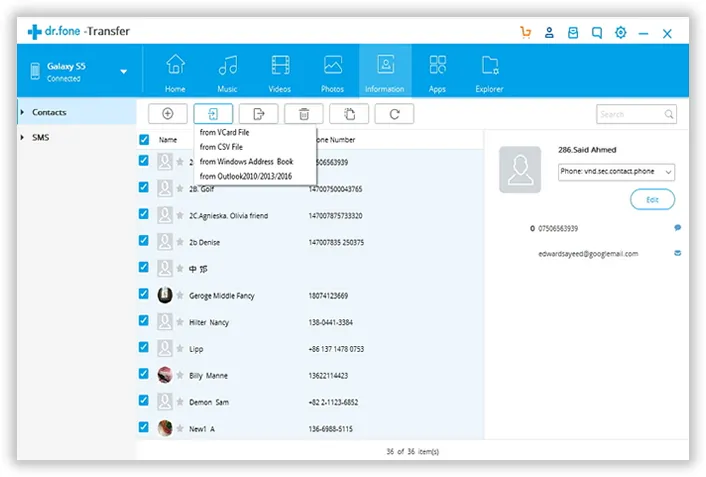
Task: Uncheck the Billy Manne checkbox
Action: click(x=144, y=373)
